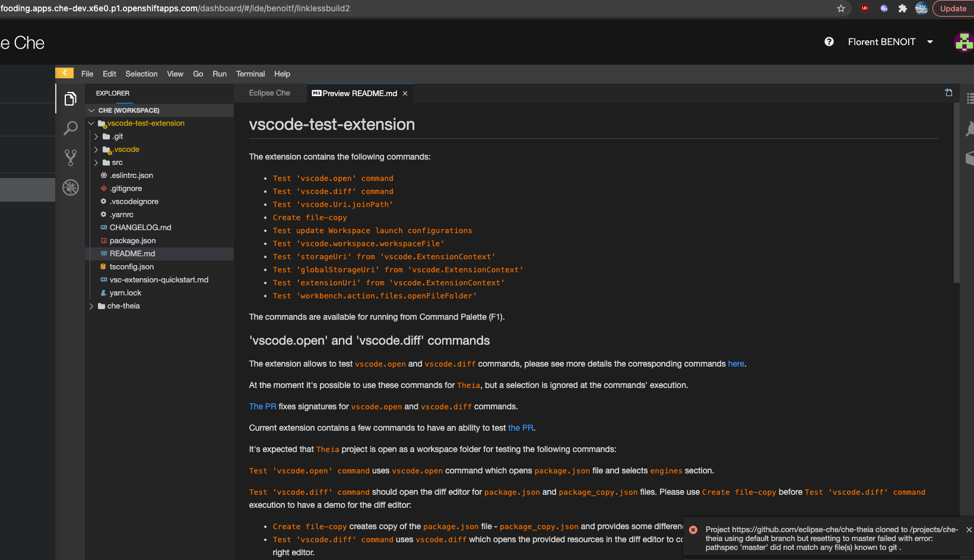
Task: Click the editor vertical scrollbar
Action: point(957,193)
